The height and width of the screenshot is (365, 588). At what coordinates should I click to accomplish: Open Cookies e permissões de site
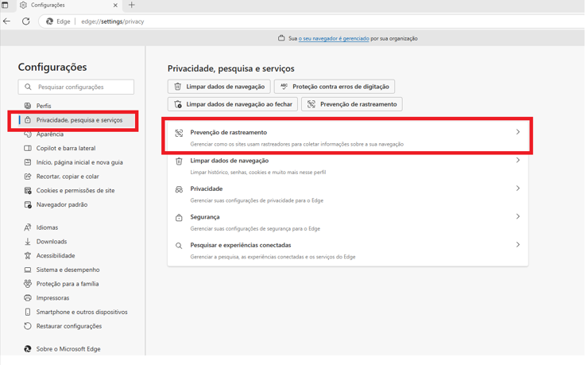(75, 191)
